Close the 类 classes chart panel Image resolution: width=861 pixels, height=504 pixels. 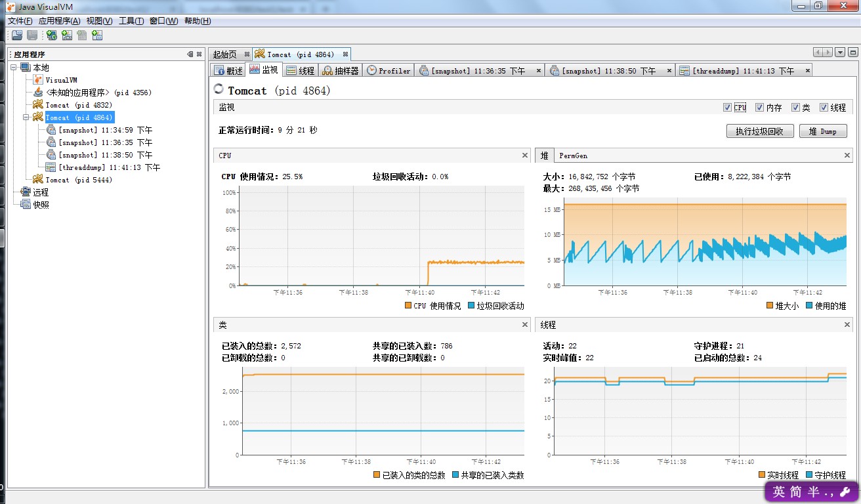525,325
